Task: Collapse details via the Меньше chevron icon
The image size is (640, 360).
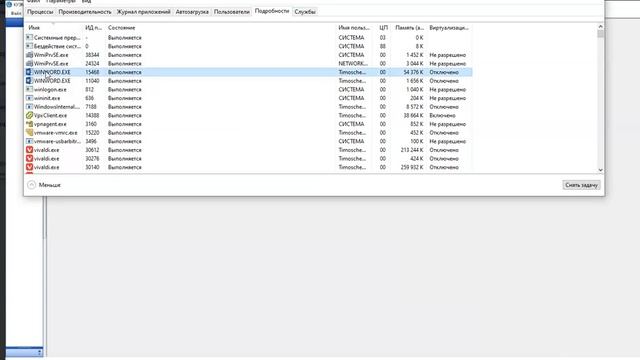Action: coord(31,185)
